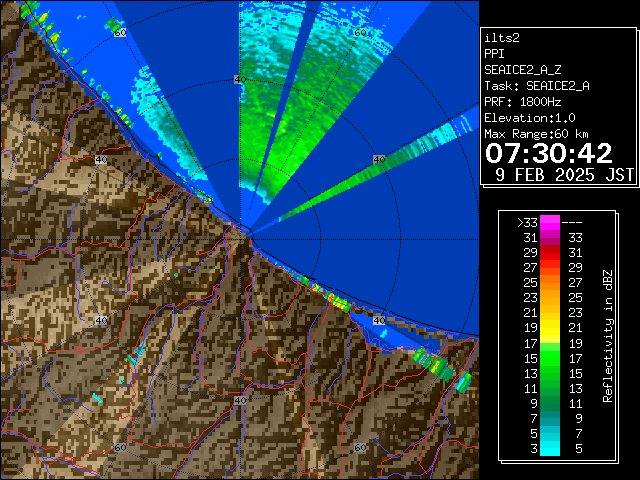Pick the magenta >33 dBZ color swatch
The height and width of the screenshot is (480, 640).
click(x=550, y=223)
